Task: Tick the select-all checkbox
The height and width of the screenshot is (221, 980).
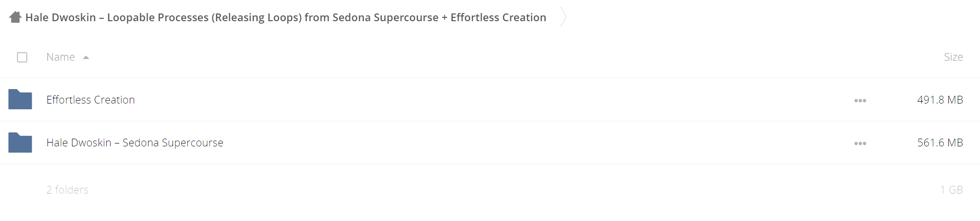Action: pos(22,57)
